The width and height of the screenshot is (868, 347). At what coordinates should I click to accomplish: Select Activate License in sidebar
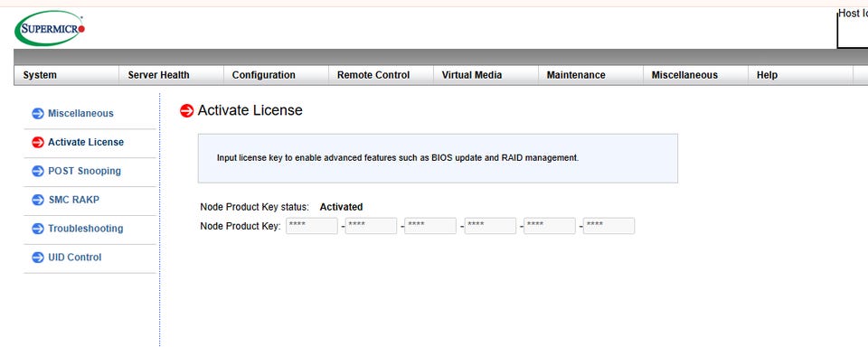coord(86,142)
